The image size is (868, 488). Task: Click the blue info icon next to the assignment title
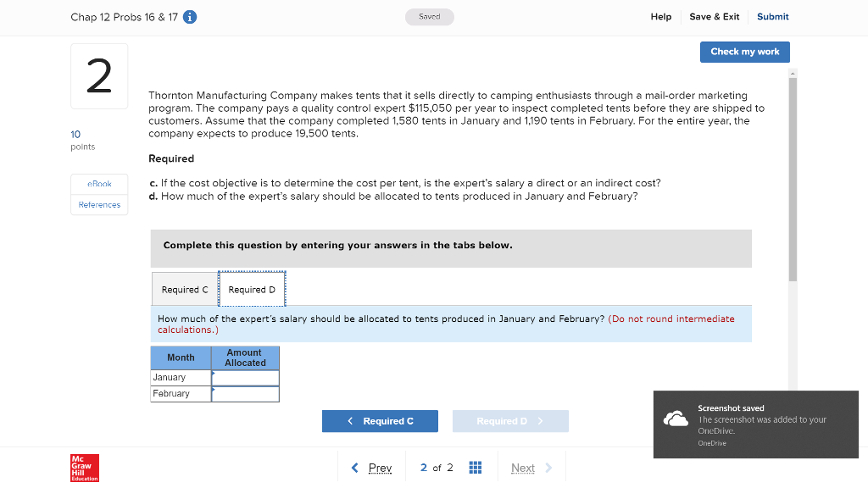(188, 16)
